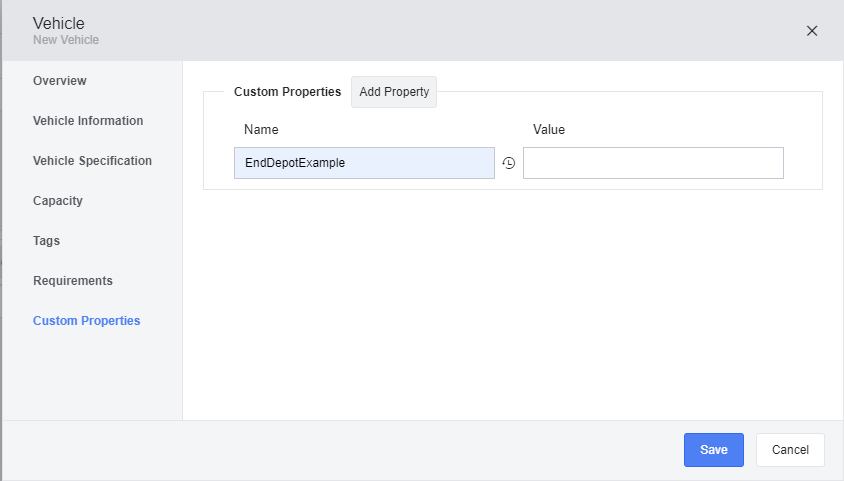The height and width of the screenshot is (481, 844).
Task: Focus the empty Value input field
Action: click(653, 163)
